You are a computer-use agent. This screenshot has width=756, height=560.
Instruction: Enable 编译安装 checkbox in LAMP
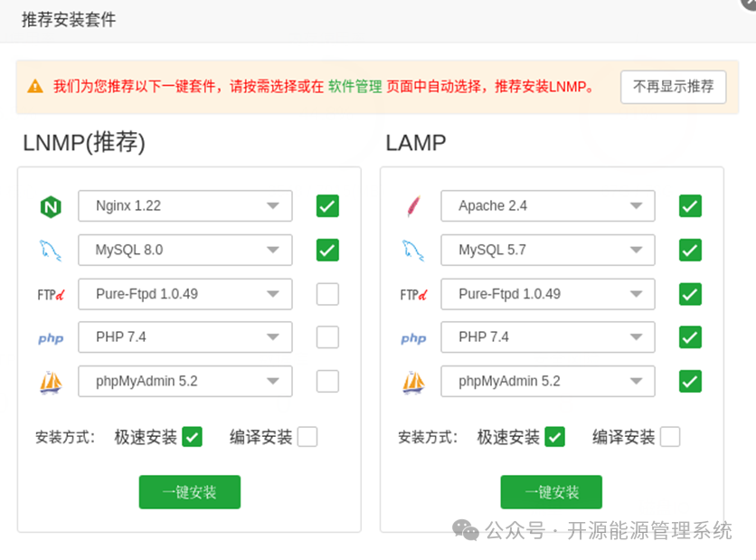coord(670,437)
